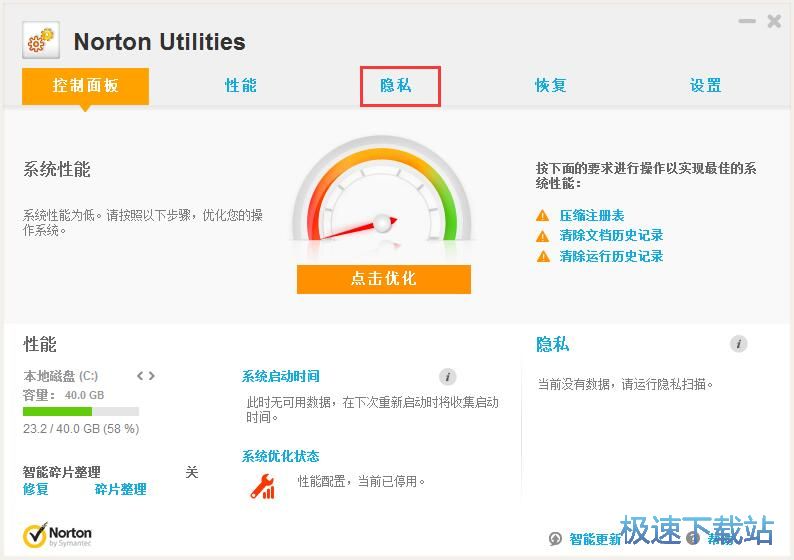Click the red wrench performance profile icon
Viewport: 794px width, 560px height.
(263, 487)
